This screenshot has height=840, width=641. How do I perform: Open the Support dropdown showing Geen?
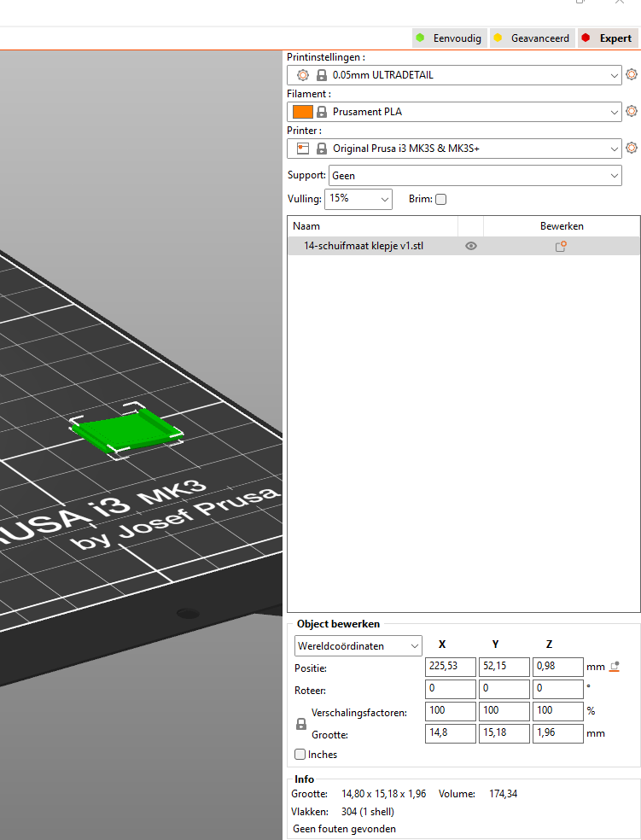tap(475, 175)
